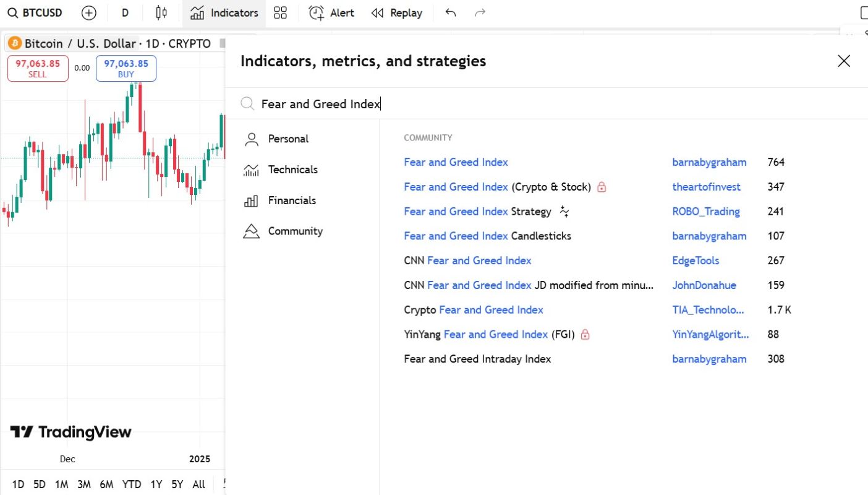Viewport: 868px width, 495px height.
Task: Click the Community mountain icon
Action: pos(251,231)
